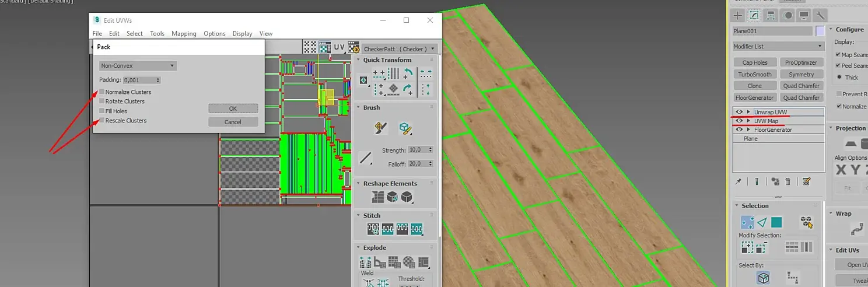
Task: Click the Configure Modifier Sets icon
Action: tap(806, 182)
